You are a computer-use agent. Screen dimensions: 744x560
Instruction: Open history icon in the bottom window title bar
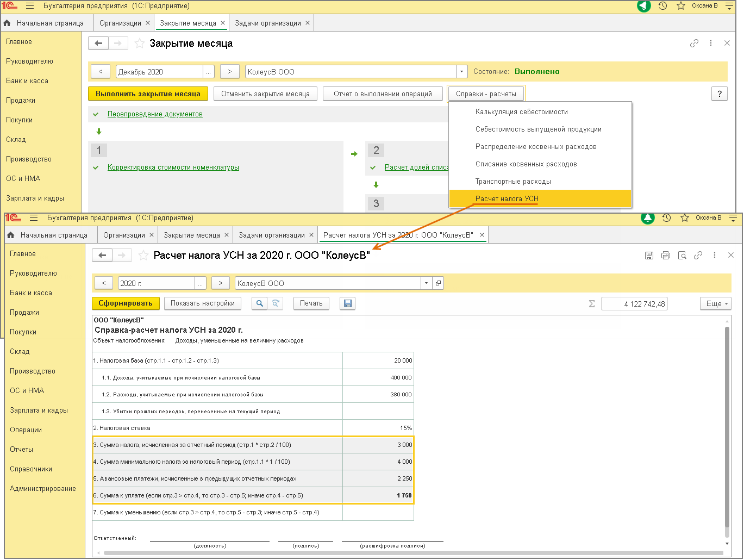[666, 218]
